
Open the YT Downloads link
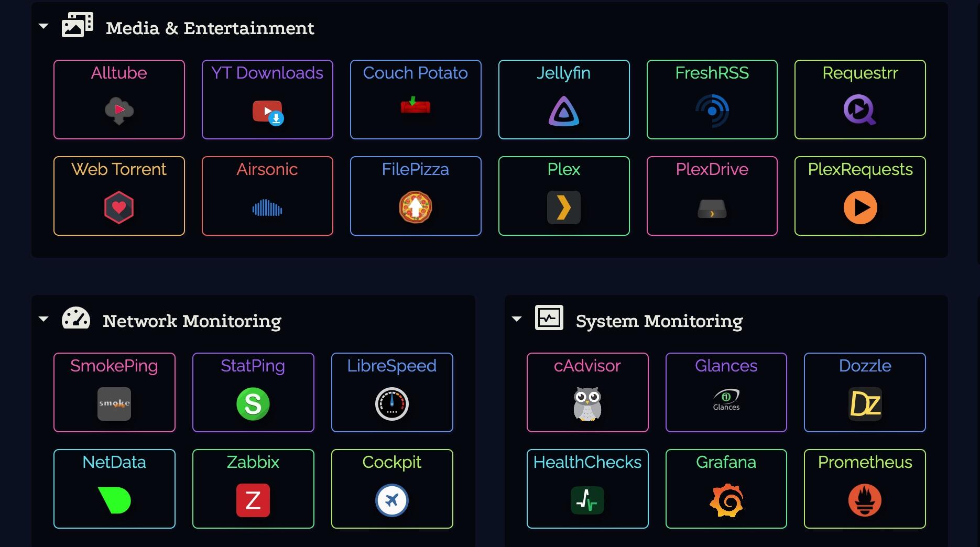click(267, 73)
